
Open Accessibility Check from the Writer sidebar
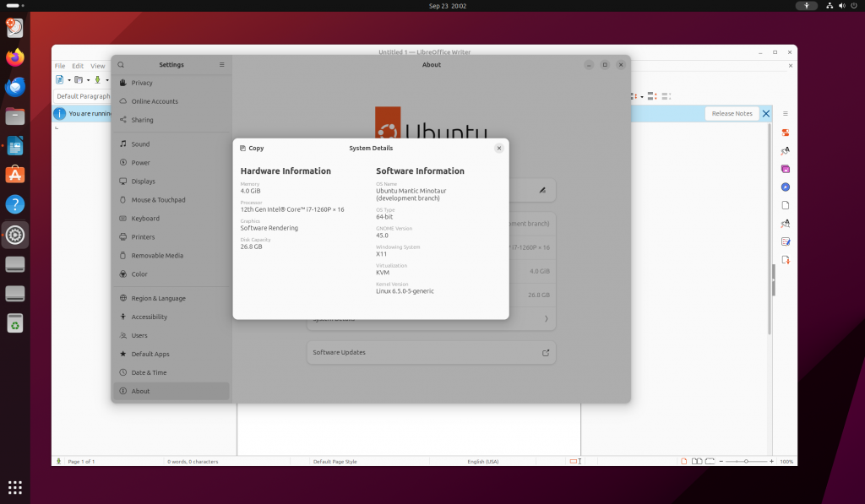[x=785, y=241]
